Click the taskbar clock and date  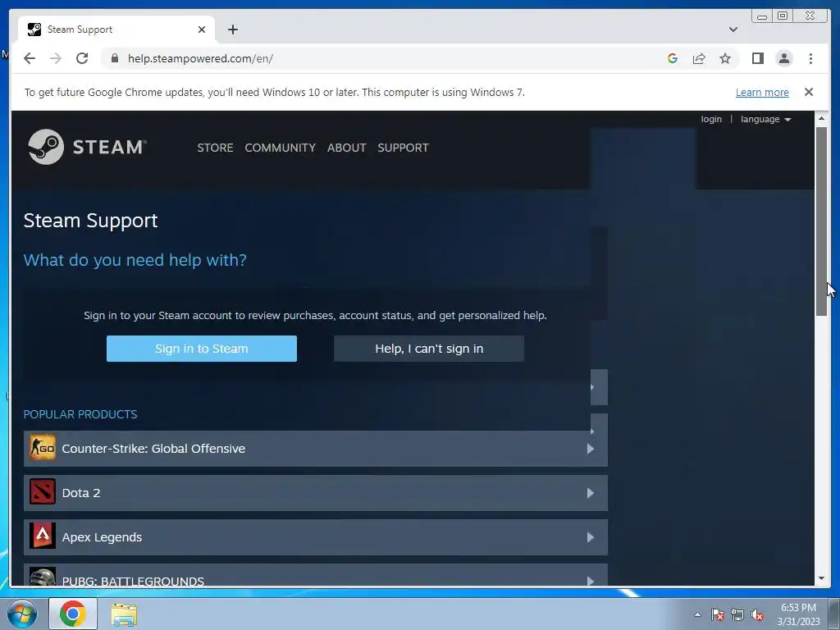pyautogui.click(x=798, y=614)
